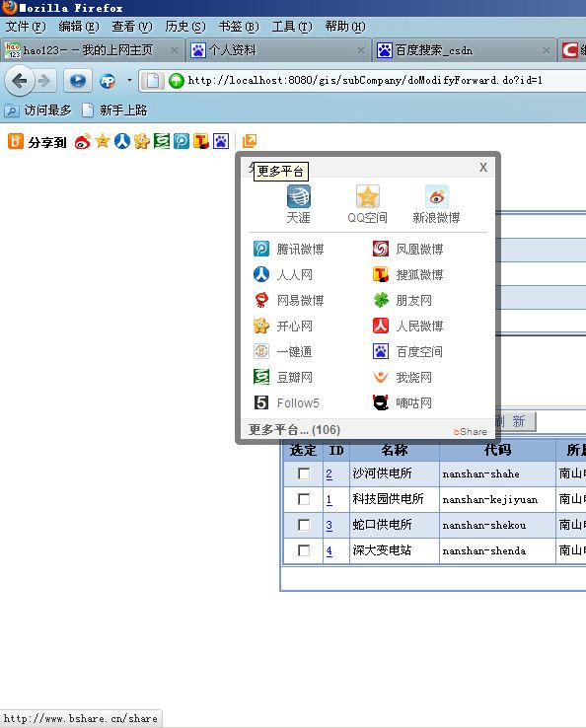This screenshot has height=728, width=586.
Task: Click the bShare brand link in popup
Action: coord(470,431)
